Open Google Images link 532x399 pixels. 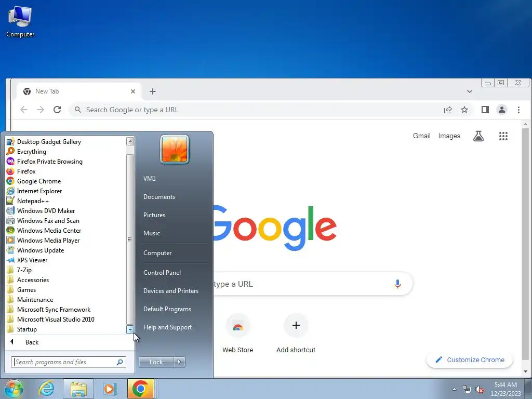click(449, 136)
